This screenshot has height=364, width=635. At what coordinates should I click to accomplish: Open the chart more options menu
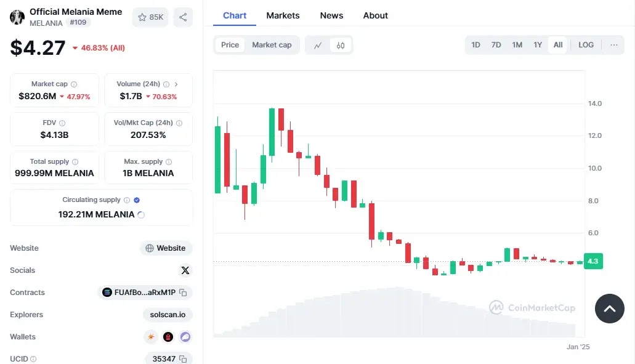613,45
